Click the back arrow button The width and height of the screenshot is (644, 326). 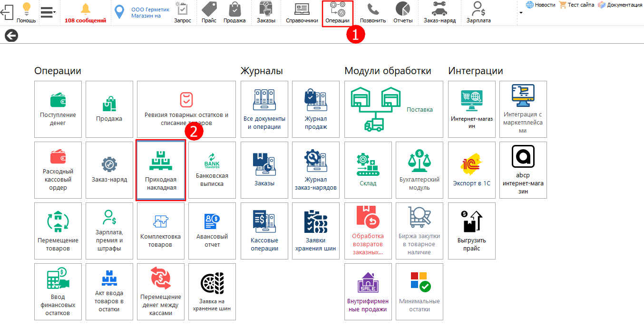click(x=11, y=36)
